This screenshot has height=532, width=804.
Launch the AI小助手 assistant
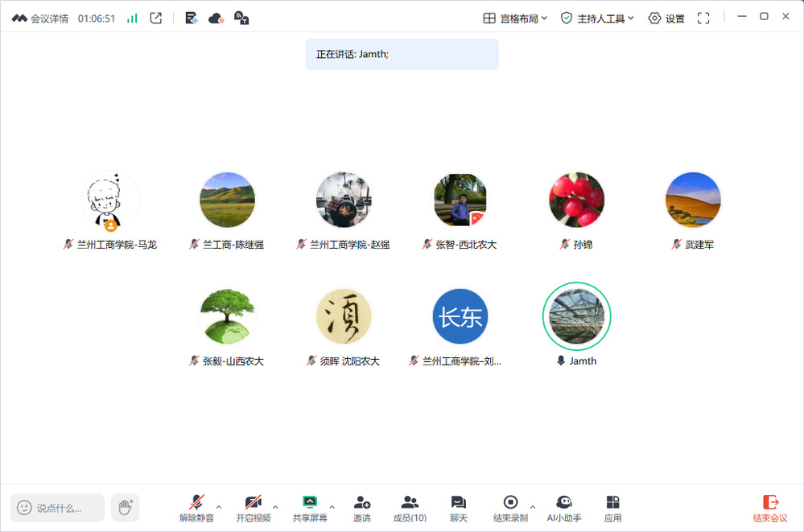[x=564, y=508]
